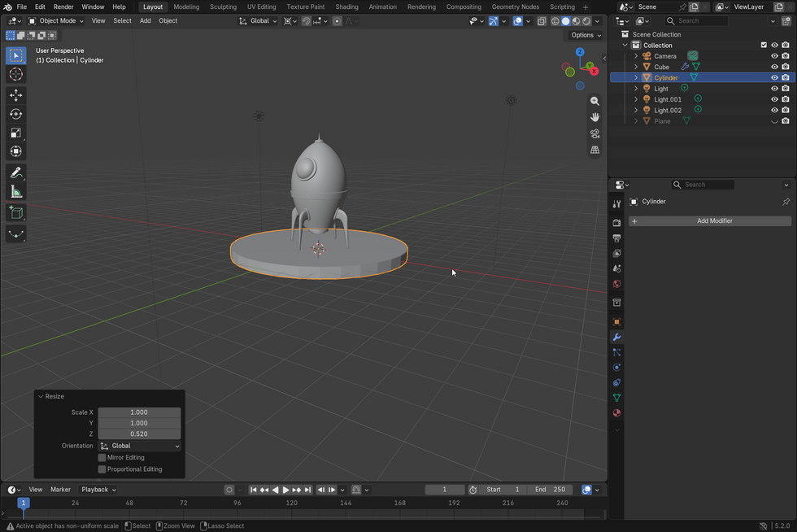
Task: Open the Add menu in viewport header
Action: pyautogui.click(x=146, y=21)
